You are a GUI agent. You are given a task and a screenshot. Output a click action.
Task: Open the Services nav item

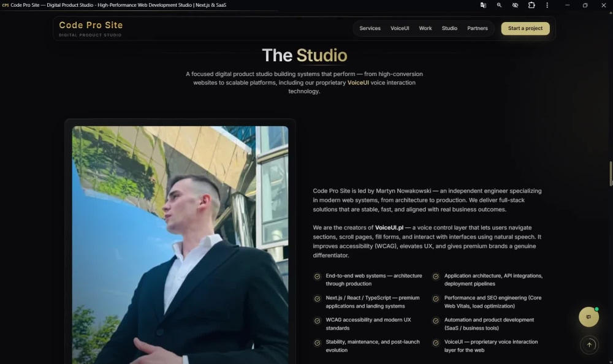370,28
